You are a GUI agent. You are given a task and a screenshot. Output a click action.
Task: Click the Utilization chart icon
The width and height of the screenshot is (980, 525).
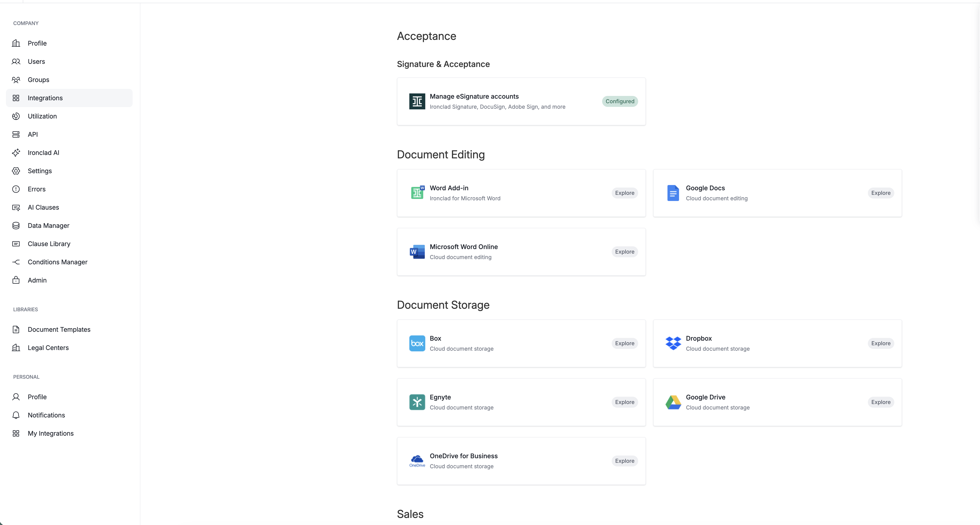coord(16,116)
